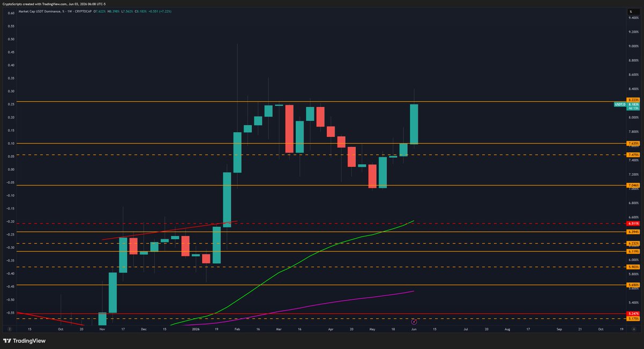Click the 5.903% dashed level label
The width and height of the screenshot is (644, 349).
pos(632,266)
